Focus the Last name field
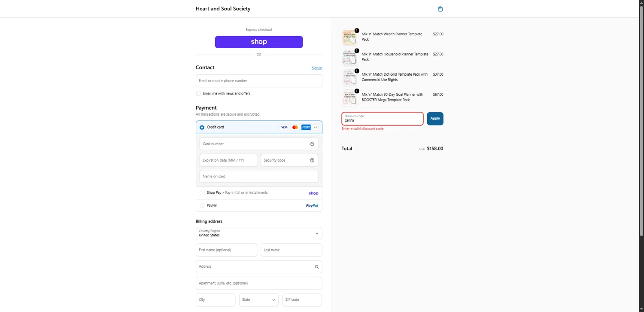Screen dimensions: 644x312 click(292, 250)
